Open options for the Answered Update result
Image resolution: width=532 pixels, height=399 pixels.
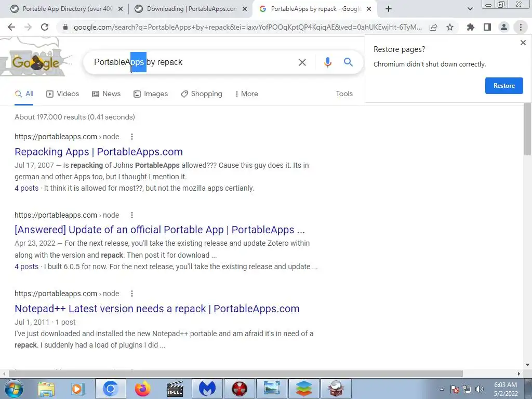[132, 215]
